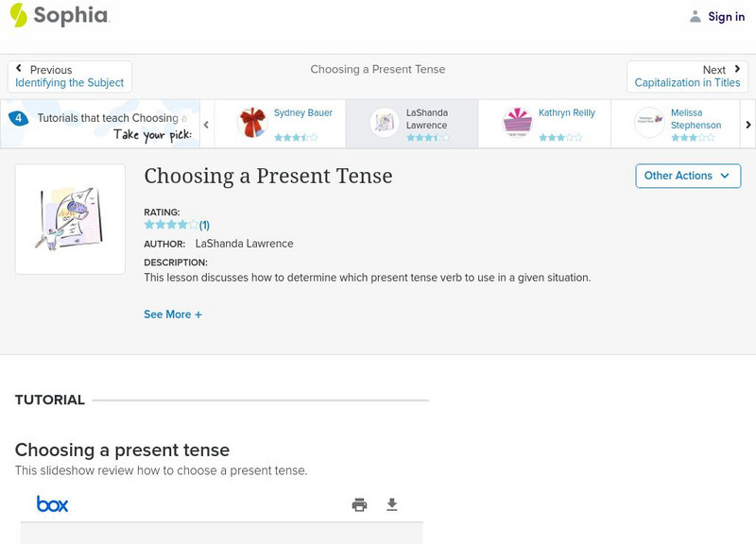The width and height of the screenshot is (756, 544).
Task: Expand the description with See More
Action: point(174,314)
